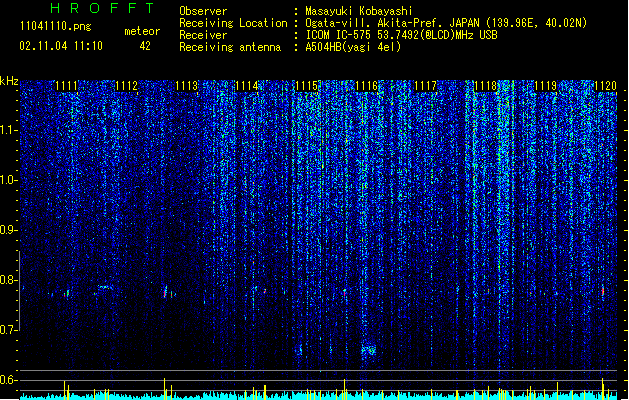
Task: Click the 1111 time marker
Action: (x=66, y=86)
